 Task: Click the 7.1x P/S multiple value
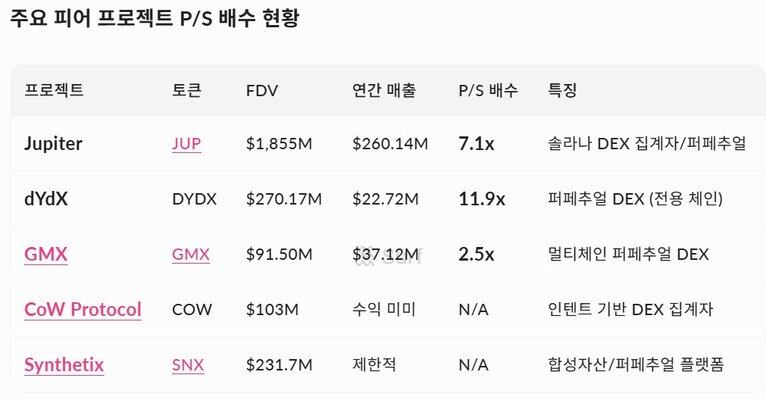(476, 144)
